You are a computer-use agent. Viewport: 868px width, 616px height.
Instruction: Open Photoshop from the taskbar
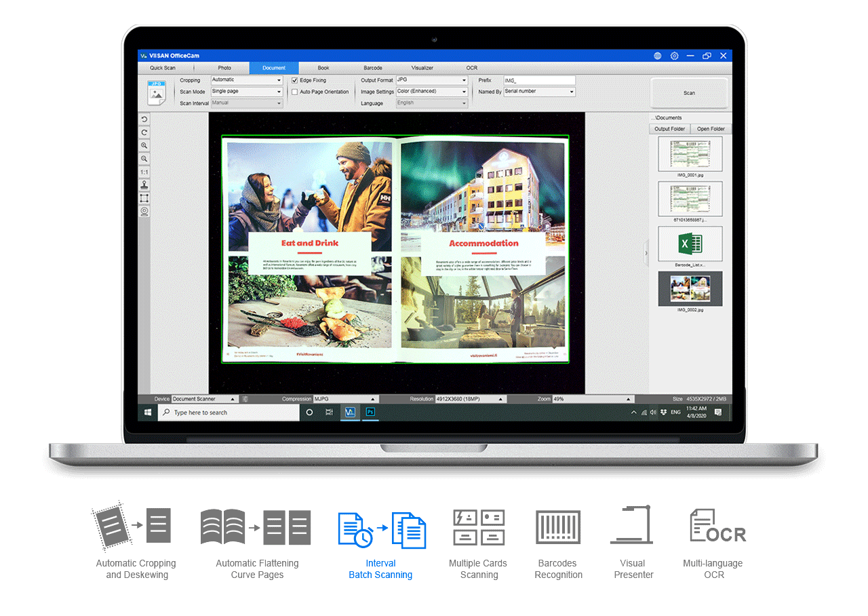click(x=370, y=412)
